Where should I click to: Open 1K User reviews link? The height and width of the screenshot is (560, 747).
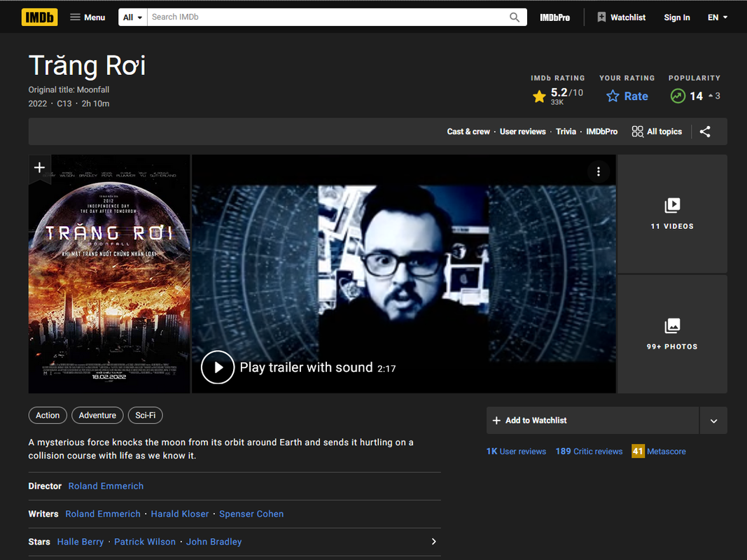pos(516,451)
